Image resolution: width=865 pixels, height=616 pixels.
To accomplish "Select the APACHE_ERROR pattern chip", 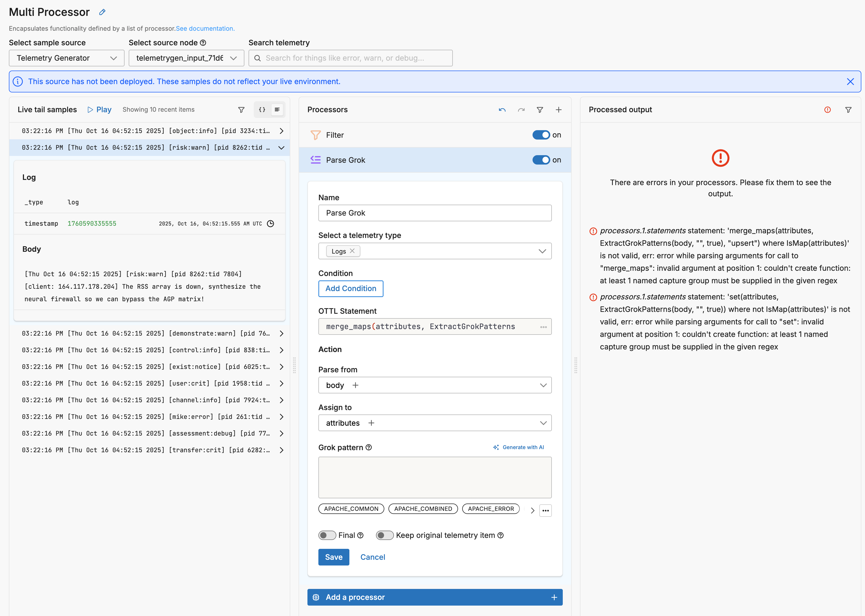I will click(490, 509).
